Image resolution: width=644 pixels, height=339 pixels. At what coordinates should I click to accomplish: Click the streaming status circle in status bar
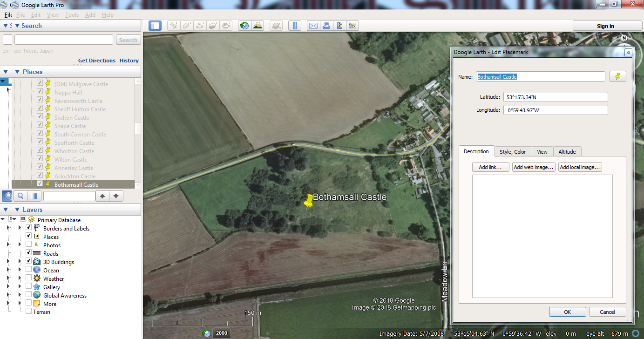[636, 333]
